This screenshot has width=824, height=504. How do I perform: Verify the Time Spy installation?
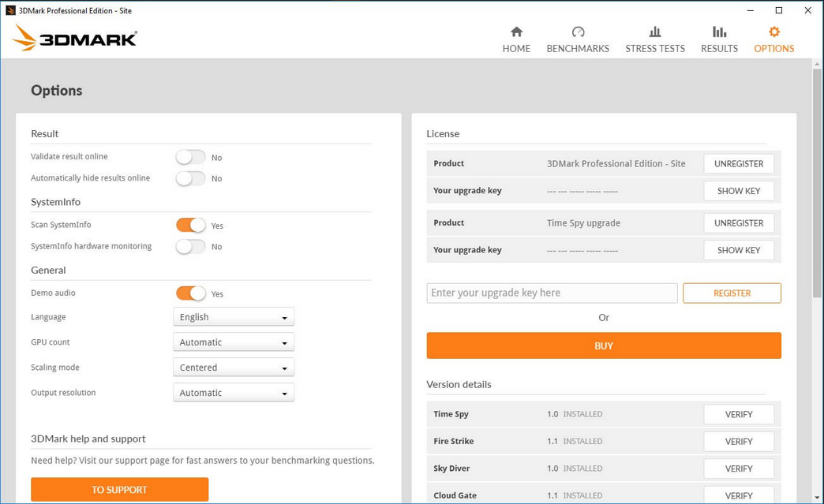(739, 414)
